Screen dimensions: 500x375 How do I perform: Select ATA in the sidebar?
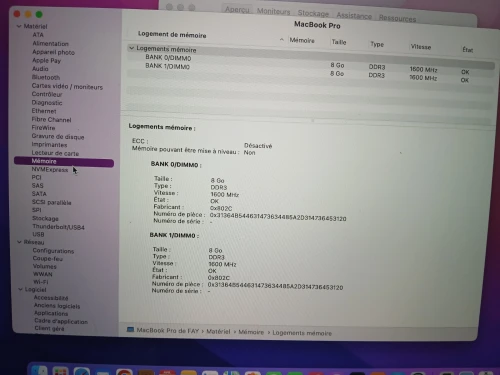click(38, 35)
